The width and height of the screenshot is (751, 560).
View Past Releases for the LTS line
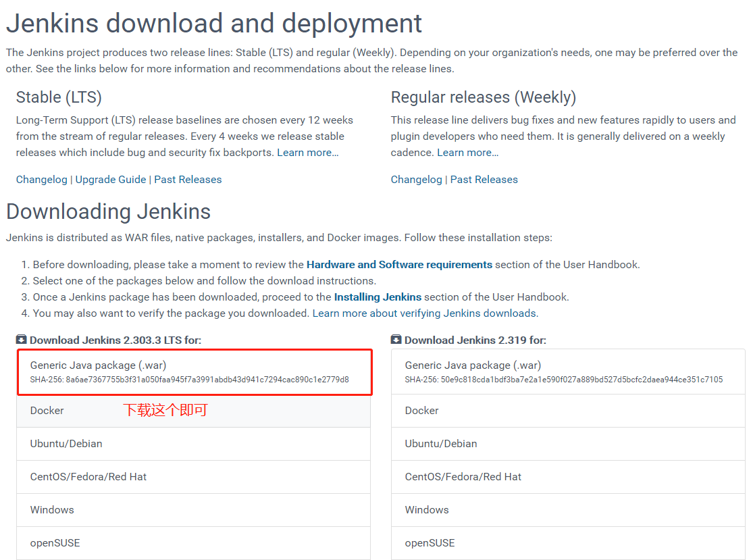188,179
